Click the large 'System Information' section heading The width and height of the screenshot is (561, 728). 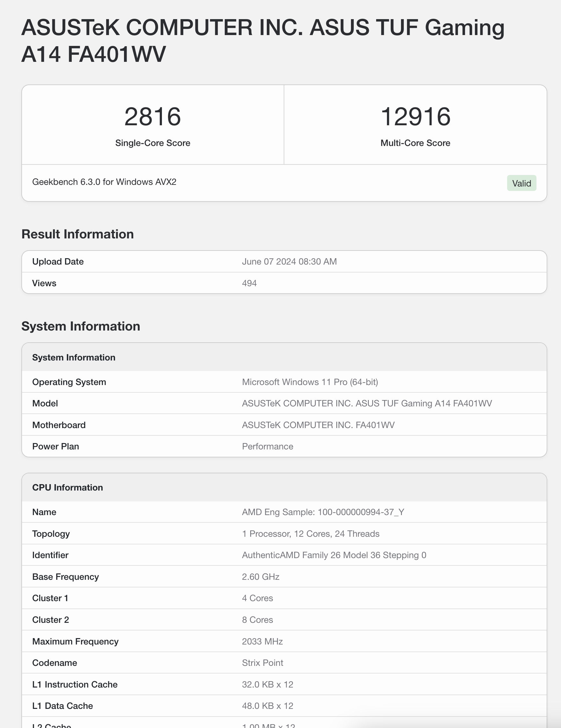tap(81, 326)
